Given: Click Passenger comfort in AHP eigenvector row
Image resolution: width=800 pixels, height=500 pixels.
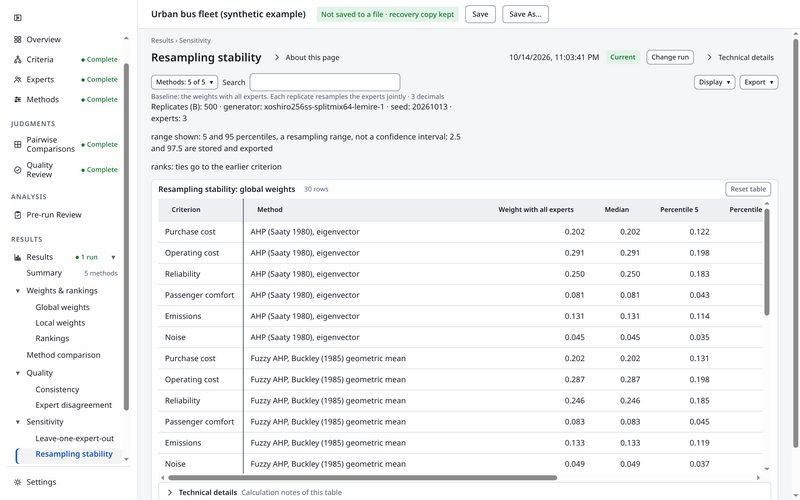Looking at the screenshot, I should coord(199,295).
